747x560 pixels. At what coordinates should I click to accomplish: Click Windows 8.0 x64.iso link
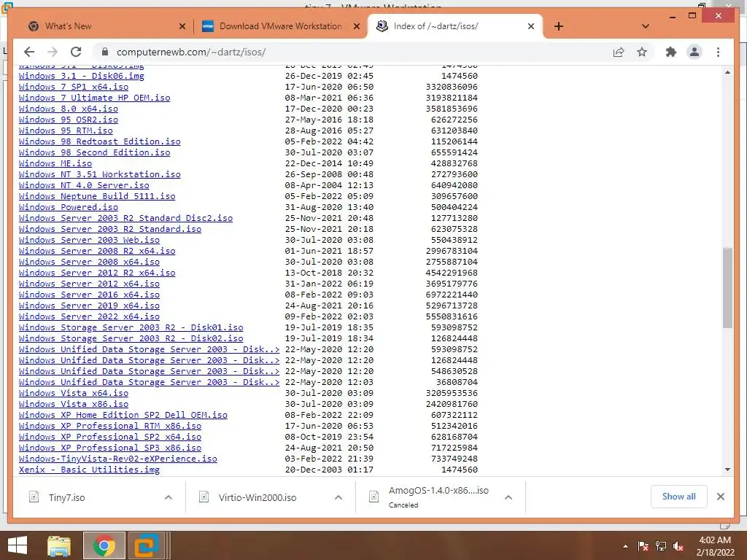pos(68,109)
